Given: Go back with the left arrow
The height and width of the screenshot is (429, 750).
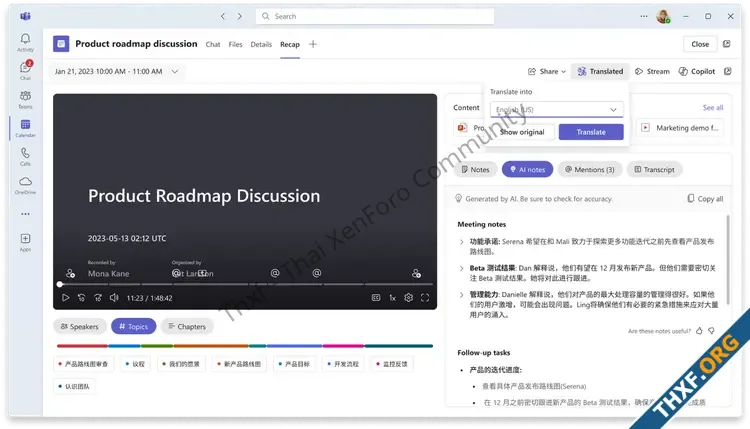Looking at the screenshot, I should pyautogui.click(x=223, y=16).
